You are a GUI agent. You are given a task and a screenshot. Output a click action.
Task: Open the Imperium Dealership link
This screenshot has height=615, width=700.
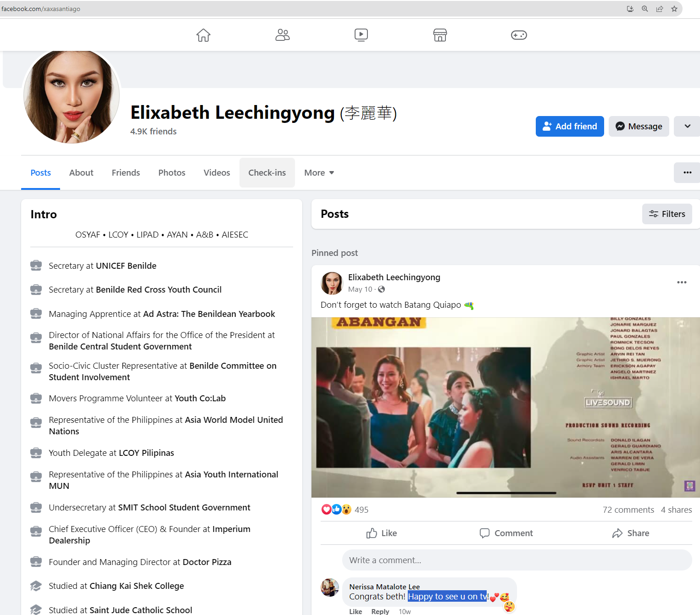coord(150,535)
